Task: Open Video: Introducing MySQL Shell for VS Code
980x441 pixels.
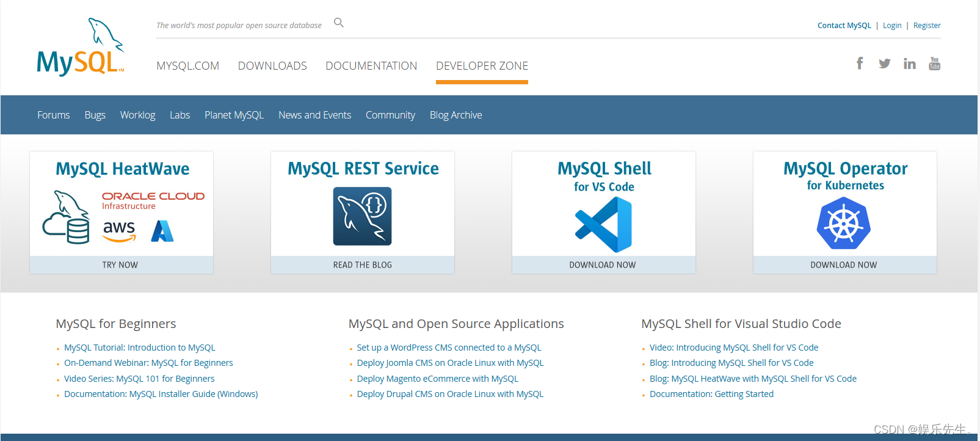Action: pos(734,348)
